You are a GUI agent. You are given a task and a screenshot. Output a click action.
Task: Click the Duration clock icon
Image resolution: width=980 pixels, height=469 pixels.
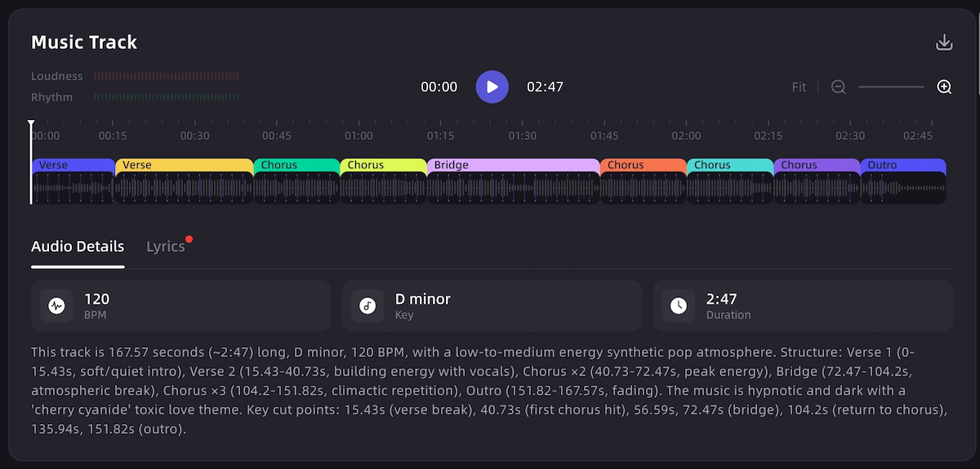point(679,306)
